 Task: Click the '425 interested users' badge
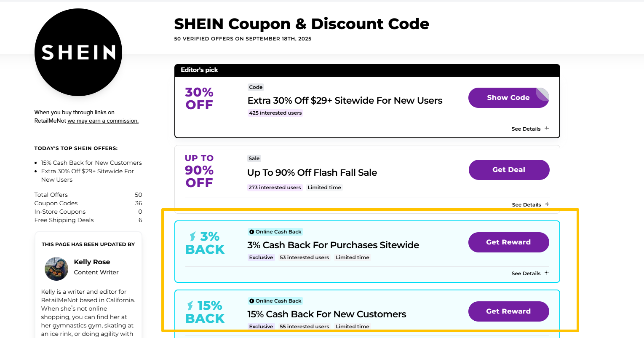(275, 113)
